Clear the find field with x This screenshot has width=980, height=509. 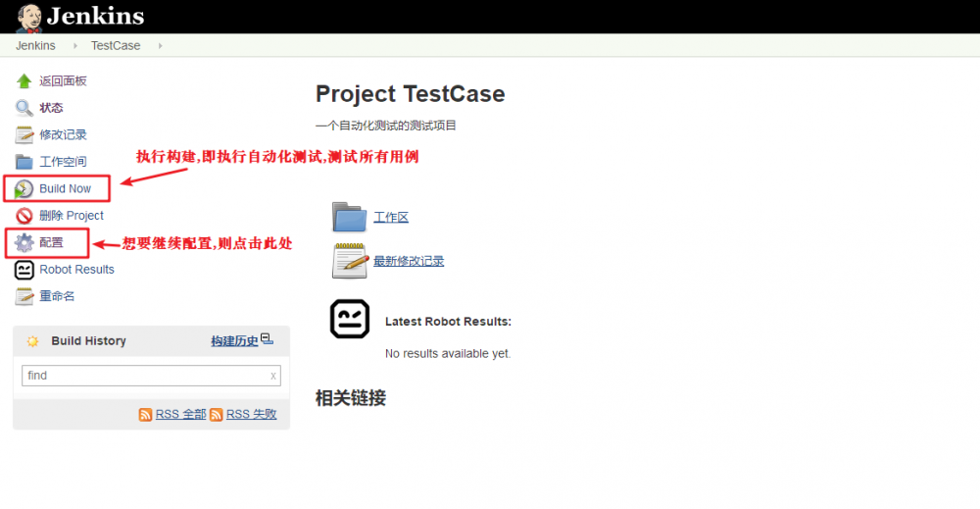pyautogui.click(x=273, y=376)
